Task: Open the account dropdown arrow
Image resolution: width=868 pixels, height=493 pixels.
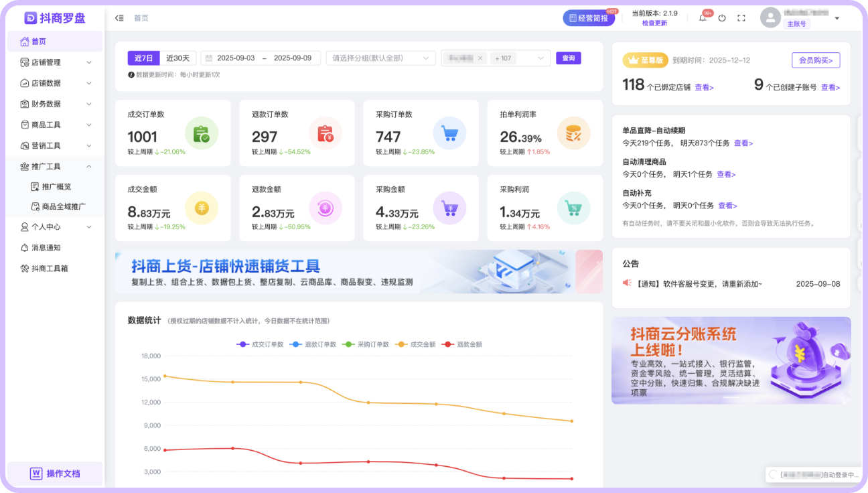Action: pos(837,18)
